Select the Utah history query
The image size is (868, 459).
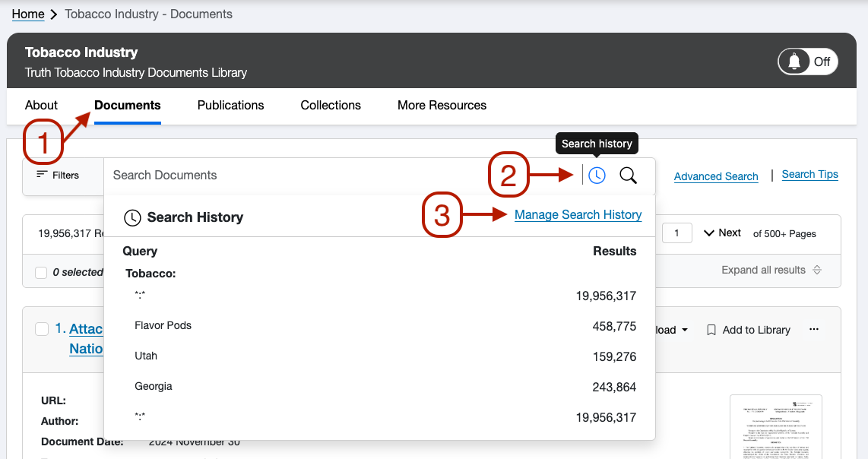click(146, 356)
